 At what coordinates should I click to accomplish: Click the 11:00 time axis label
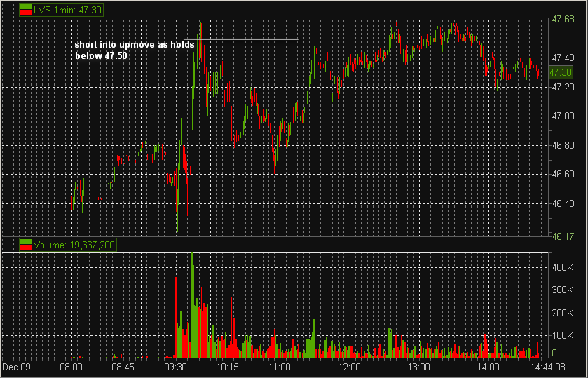click(280, 367)
